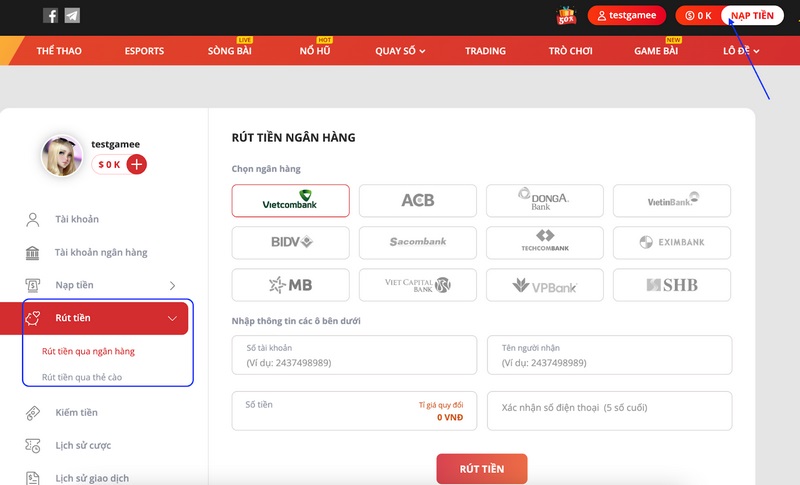The image size is (800, 485).
Task: Go to the Thể thao tab
Action: tap(59, 51)
